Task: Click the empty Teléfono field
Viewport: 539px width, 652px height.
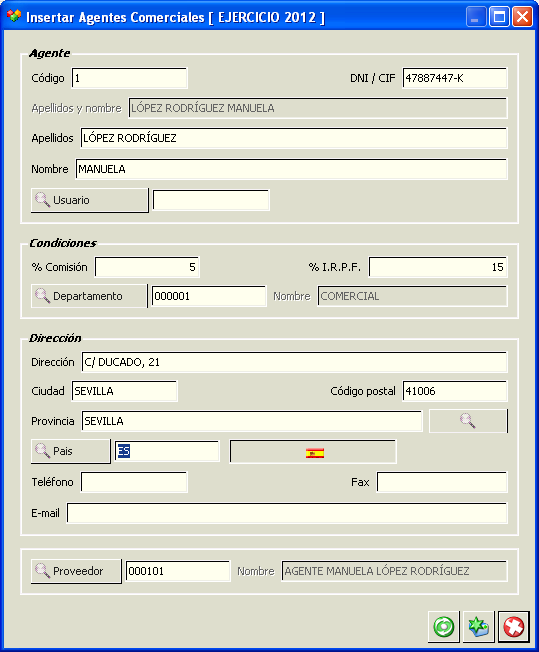Action: coord(134,482)
